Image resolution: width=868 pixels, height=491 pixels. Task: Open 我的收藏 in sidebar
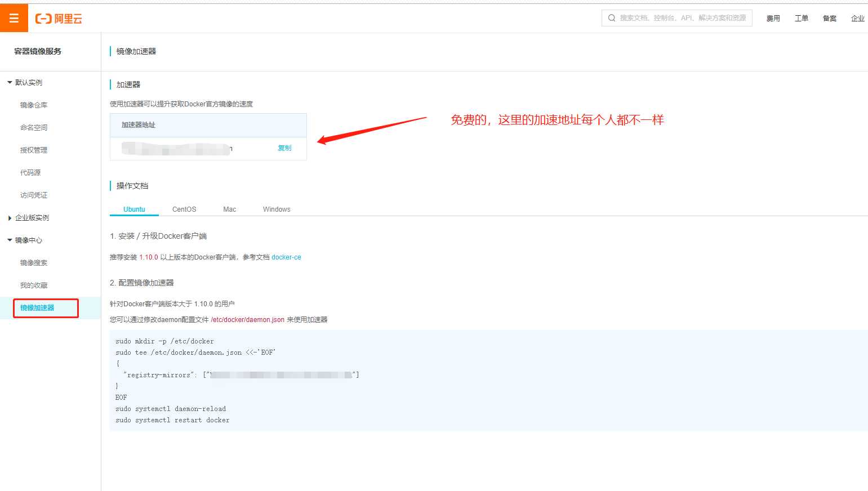[34, 285]
